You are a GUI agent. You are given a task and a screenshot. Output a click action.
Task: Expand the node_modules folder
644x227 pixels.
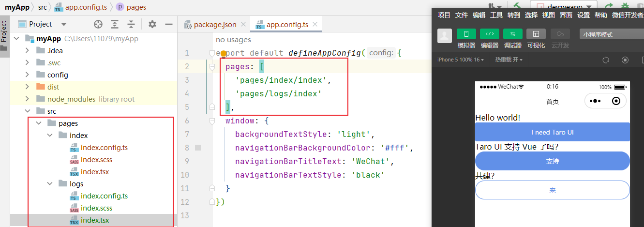28,99
